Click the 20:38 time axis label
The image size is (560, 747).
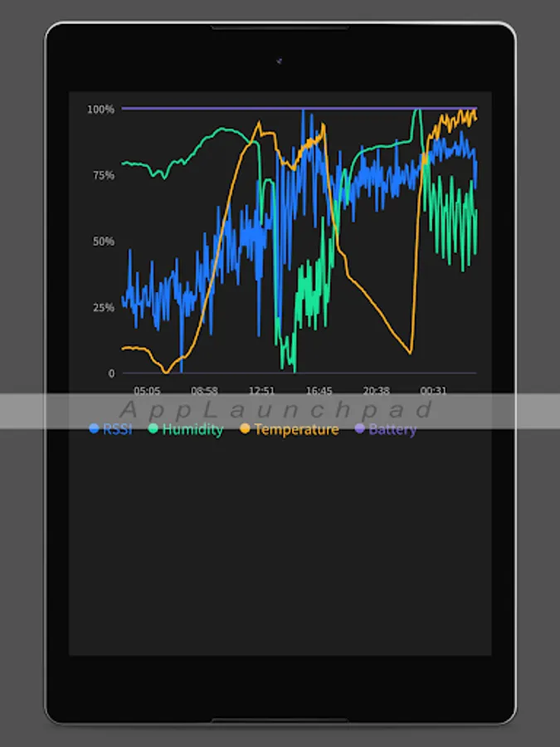[x=376, y=391]
